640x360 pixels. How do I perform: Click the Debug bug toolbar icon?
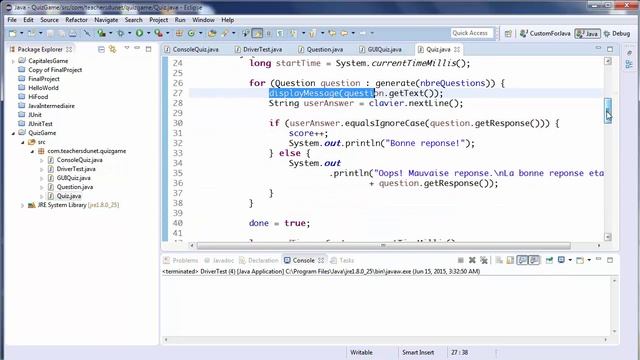tap(121, 33)
